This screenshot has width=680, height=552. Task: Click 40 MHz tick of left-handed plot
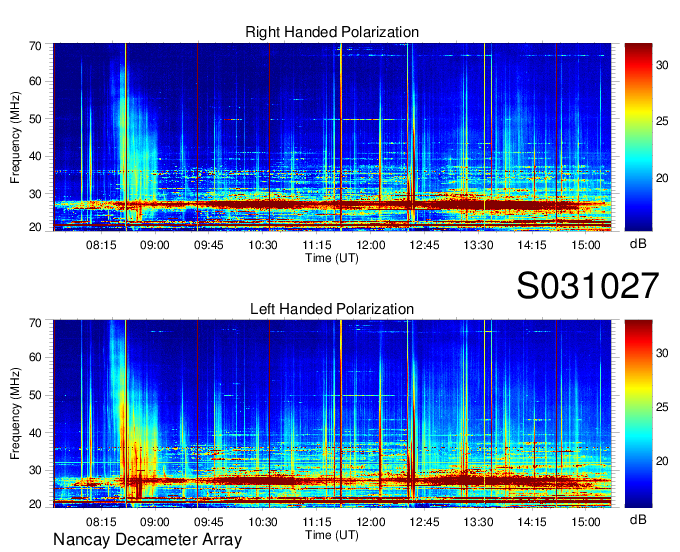coord(35,433)
